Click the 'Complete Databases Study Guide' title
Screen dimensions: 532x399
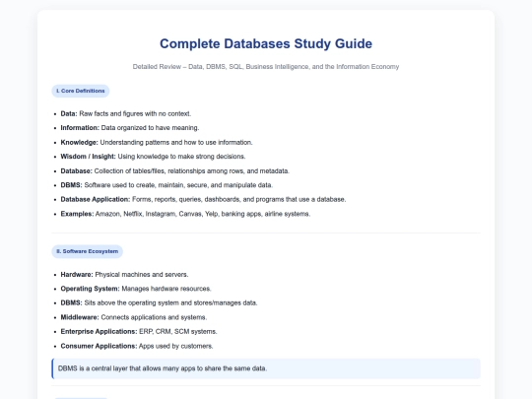pos(266,43)
